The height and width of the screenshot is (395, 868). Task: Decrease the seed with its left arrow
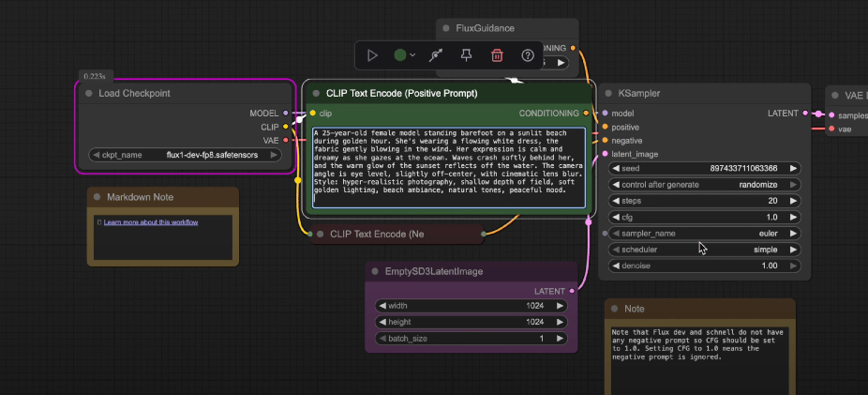(x=616, y=169)
